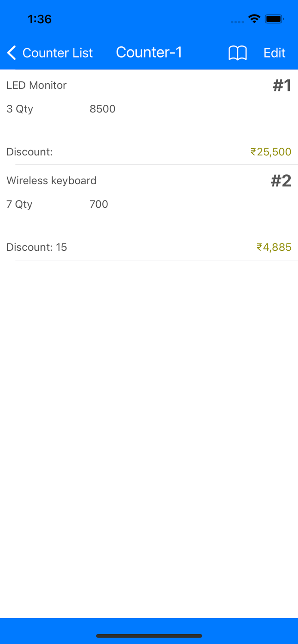
Task: Open the book icon in navigation bar
Action: (237, 52)
